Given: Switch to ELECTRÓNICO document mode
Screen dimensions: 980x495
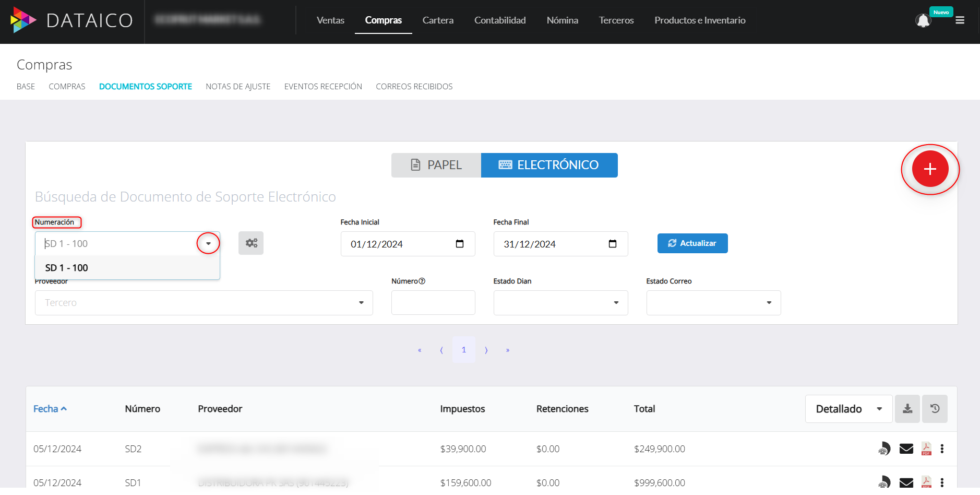Looking at the screenshot, I should [x=549, y=165].
